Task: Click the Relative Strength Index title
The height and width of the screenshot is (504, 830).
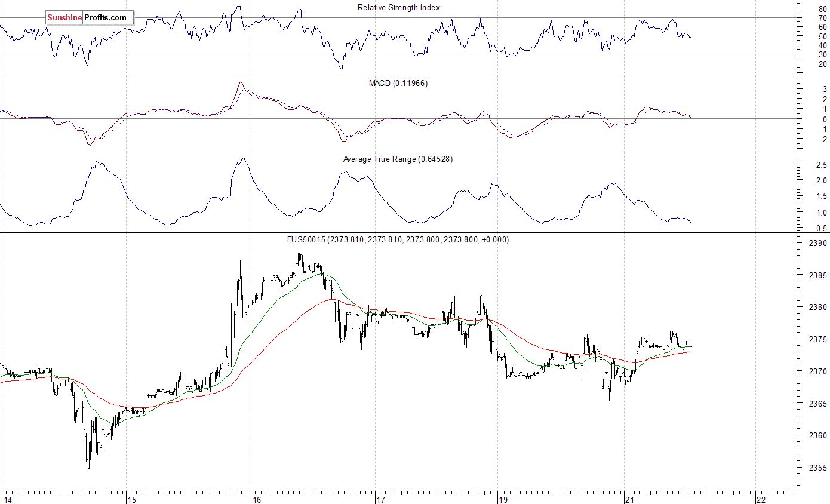Action: 399,7
